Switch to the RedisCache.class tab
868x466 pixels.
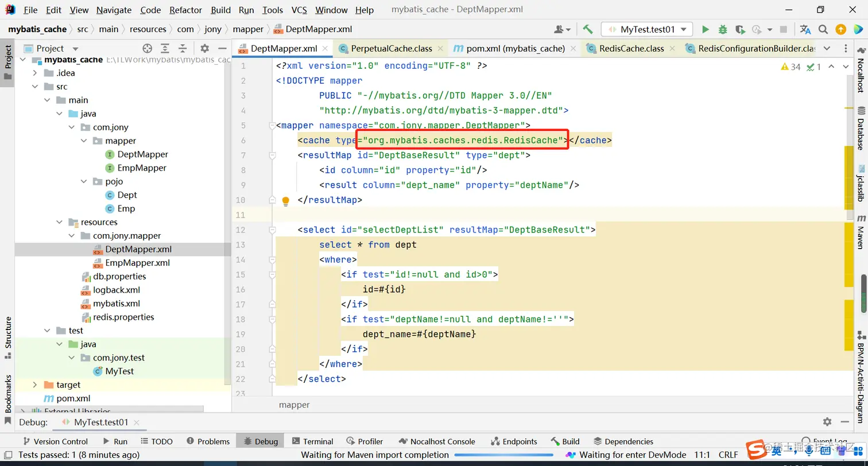[631, 49]
